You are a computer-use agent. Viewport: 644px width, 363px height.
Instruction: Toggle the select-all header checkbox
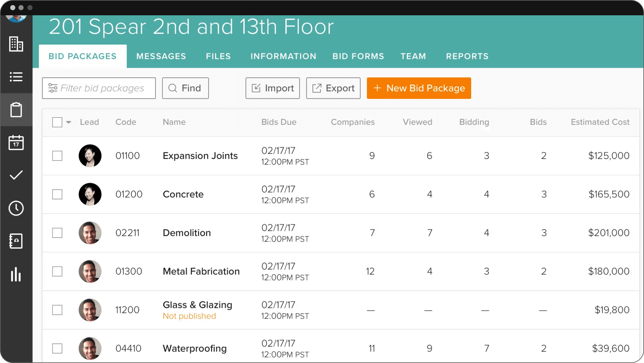coord(57,122)
